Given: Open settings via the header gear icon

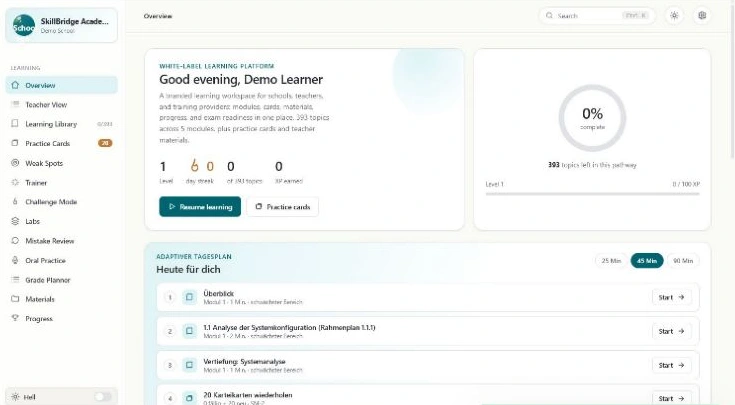Looking at the screenshot, I should pyautogui.click(x=702, y=15).
